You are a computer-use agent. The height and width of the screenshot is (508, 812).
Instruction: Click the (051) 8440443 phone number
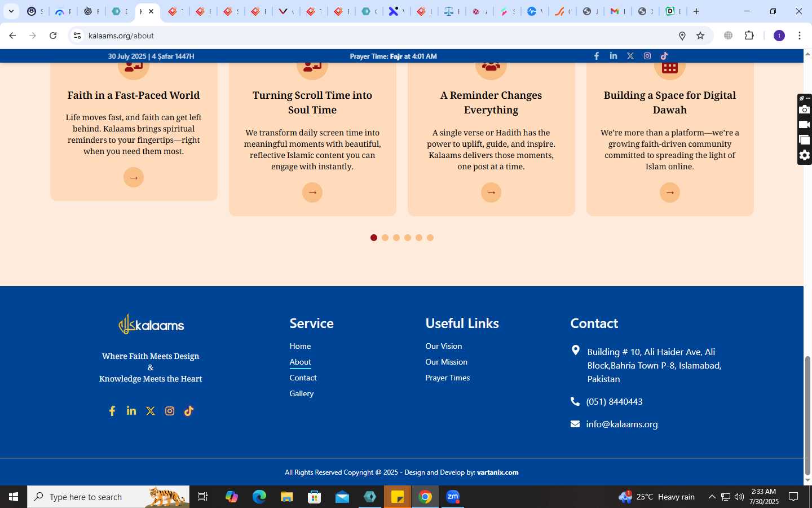(614, 401)
